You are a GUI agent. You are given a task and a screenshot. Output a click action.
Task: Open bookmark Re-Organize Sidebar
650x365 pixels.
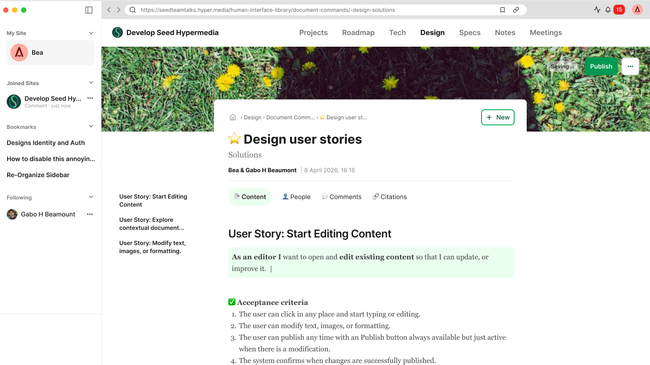tap(38, 175)
